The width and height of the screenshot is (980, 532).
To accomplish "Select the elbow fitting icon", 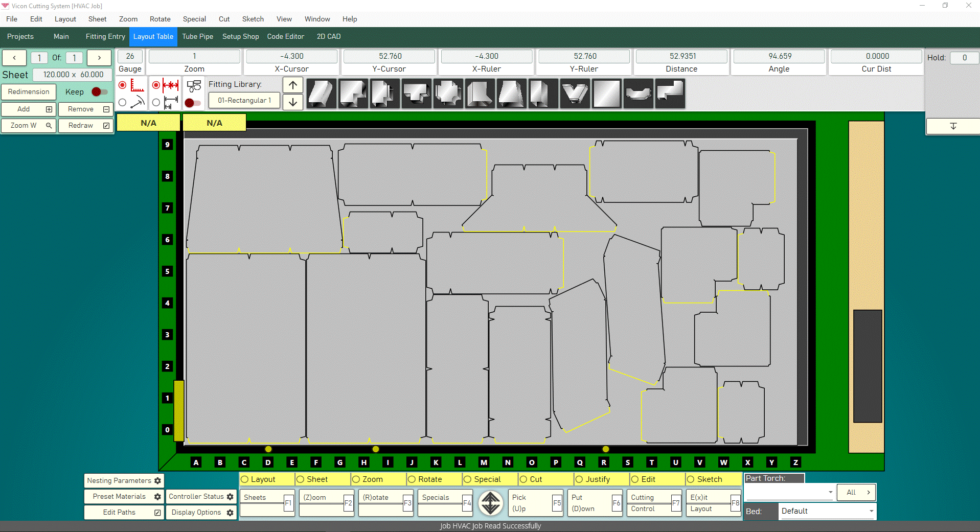I will tap(353, 94).
